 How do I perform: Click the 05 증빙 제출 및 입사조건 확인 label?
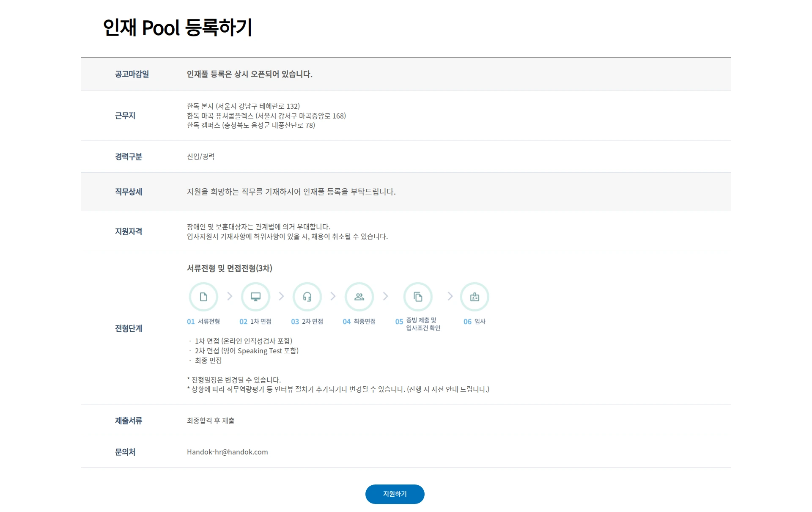418,324
